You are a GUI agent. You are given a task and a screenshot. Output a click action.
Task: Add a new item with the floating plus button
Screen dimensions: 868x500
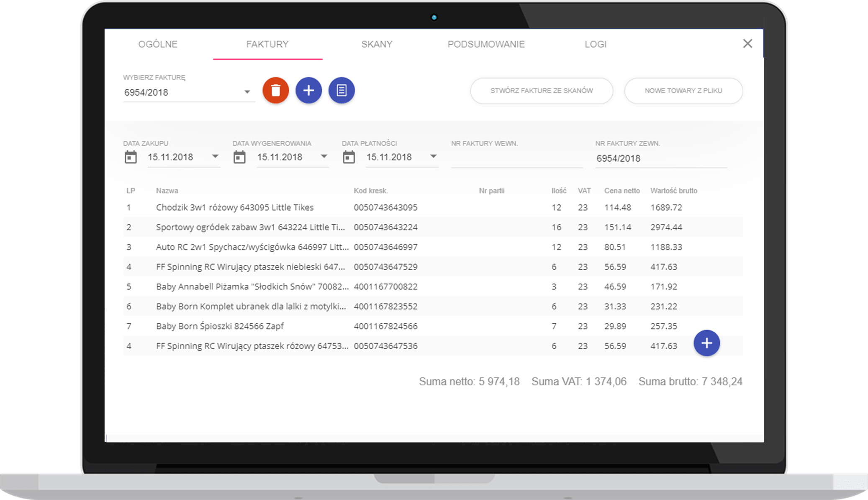coord(706,343)
